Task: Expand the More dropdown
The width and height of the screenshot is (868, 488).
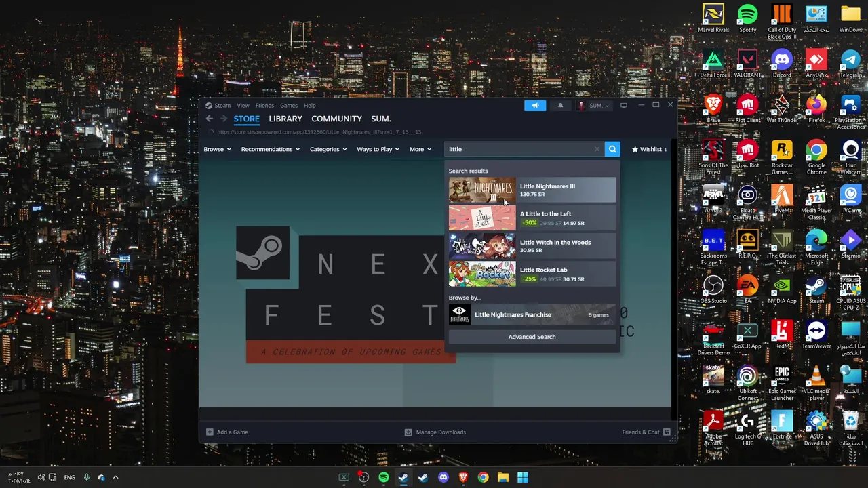Action: [x=420, y=149]
